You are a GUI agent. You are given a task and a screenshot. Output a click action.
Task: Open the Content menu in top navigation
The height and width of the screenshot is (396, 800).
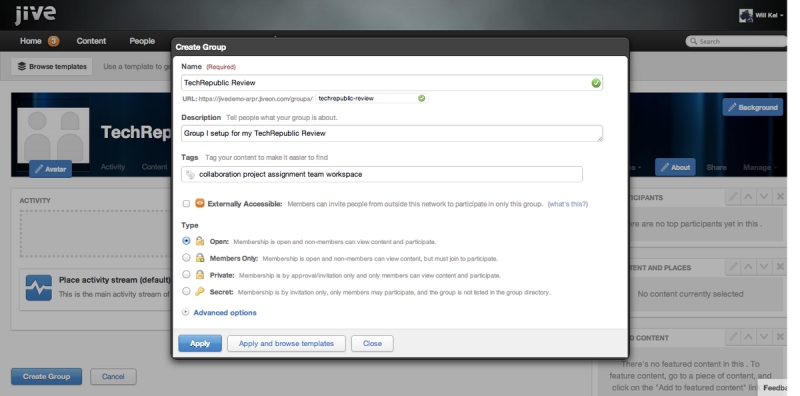pos(91,41)
